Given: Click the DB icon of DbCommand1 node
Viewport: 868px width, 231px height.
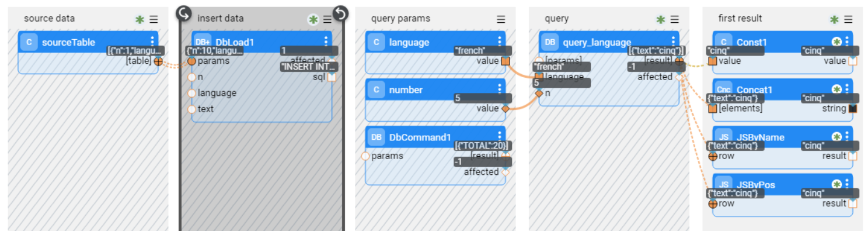Looking at the screenshot, I should tap(377, 137).
